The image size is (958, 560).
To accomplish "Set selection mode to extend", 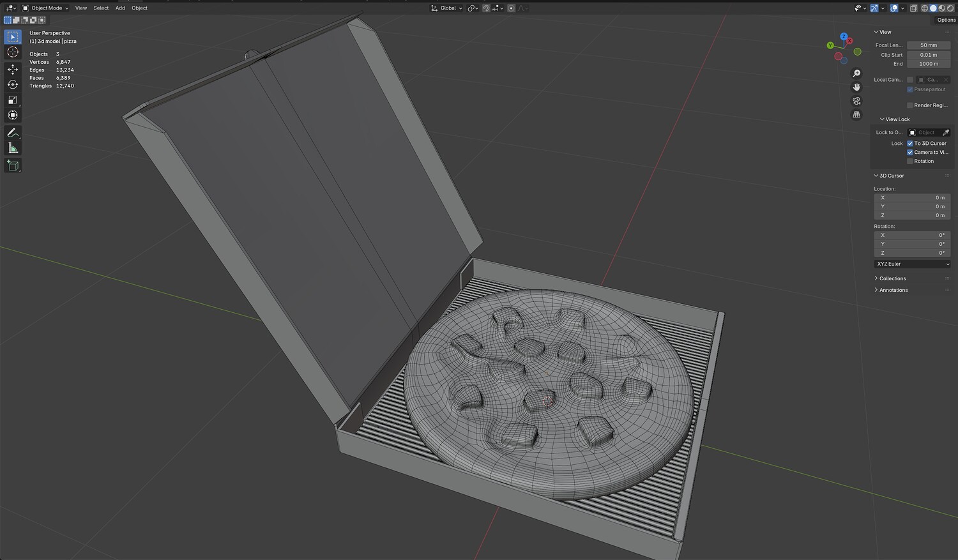I will point(16,20).
